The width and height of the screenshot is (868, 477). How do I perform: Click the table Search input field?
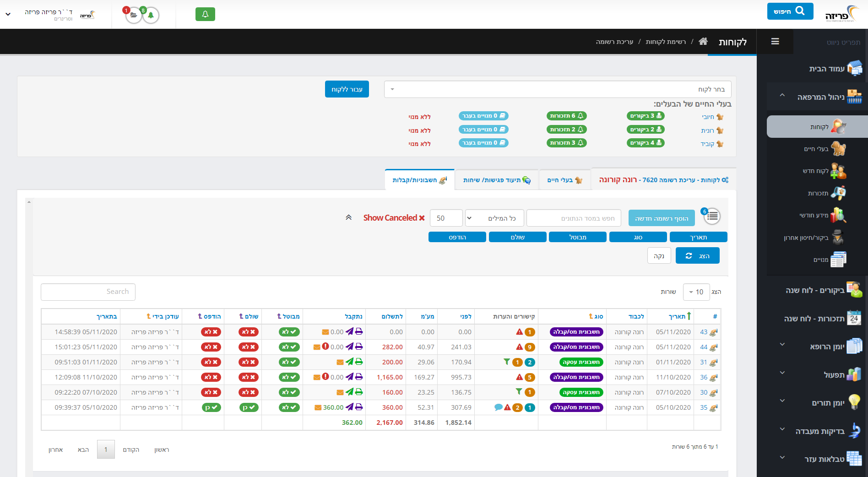(x=88, y=292)
